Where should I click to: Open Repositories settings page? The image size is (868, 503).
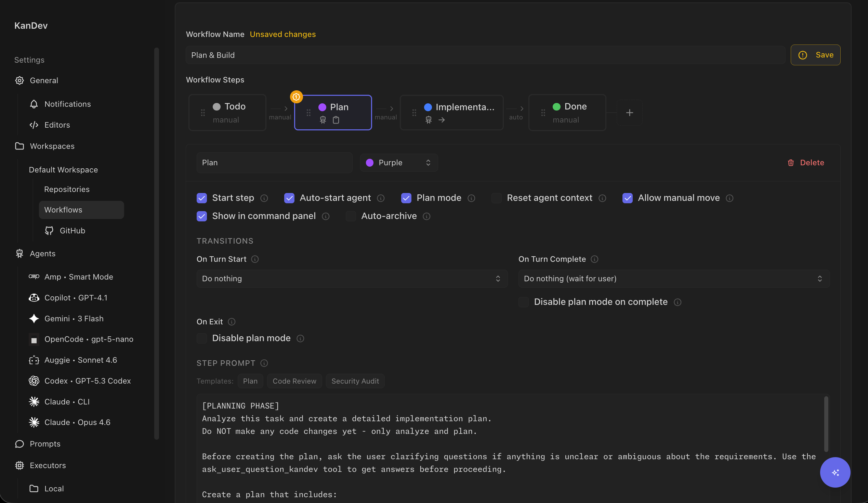click(67, 189)
